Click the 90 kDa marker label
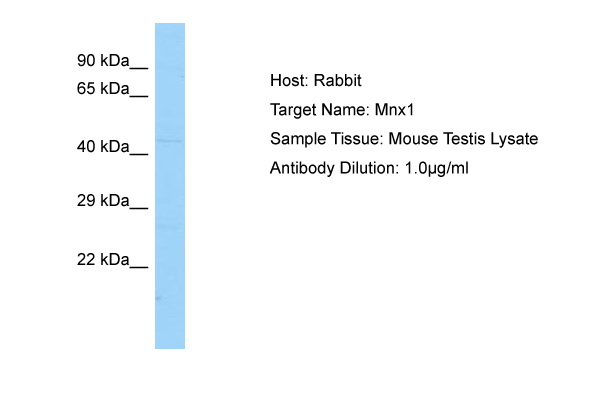The width and height of the screenshot is (600, 400). point(112,61)
